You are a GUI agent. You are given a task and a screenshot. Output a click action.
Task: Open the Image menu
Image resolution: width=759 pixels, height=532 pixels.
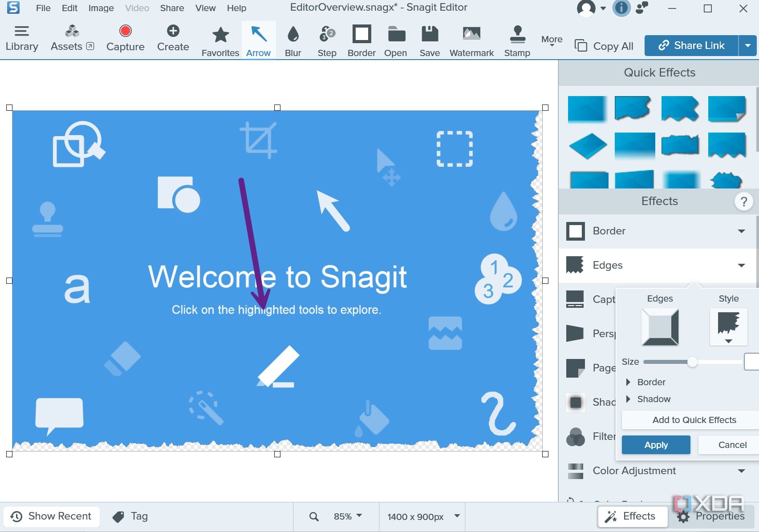tap(101, 8)
